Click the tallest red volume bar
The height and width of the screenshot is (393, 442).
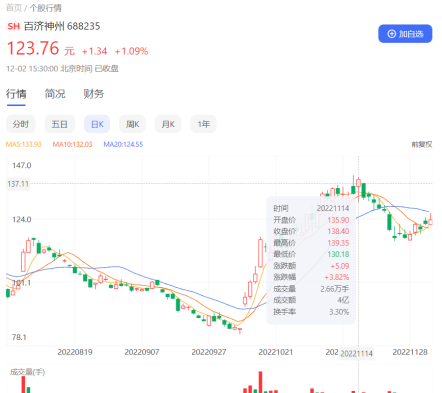tap(260, 382)
